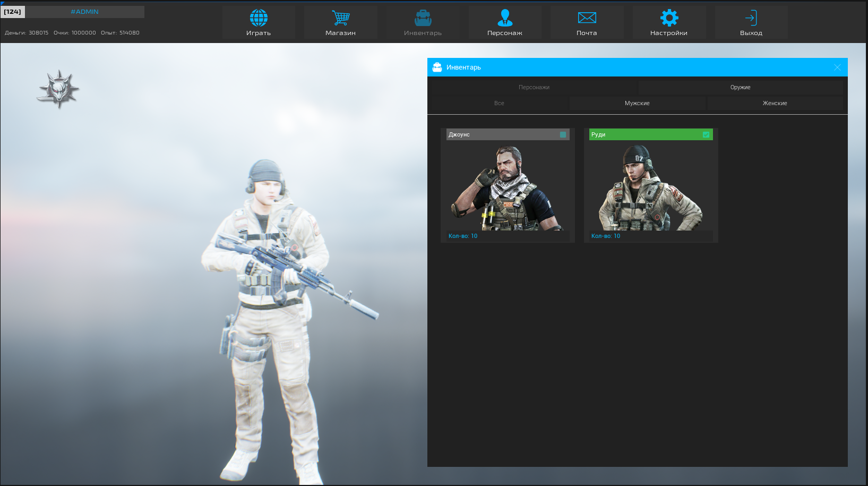Click the Персонаж menu label
The height and width of the screenshot is (486, 868).
pos(505,33)
